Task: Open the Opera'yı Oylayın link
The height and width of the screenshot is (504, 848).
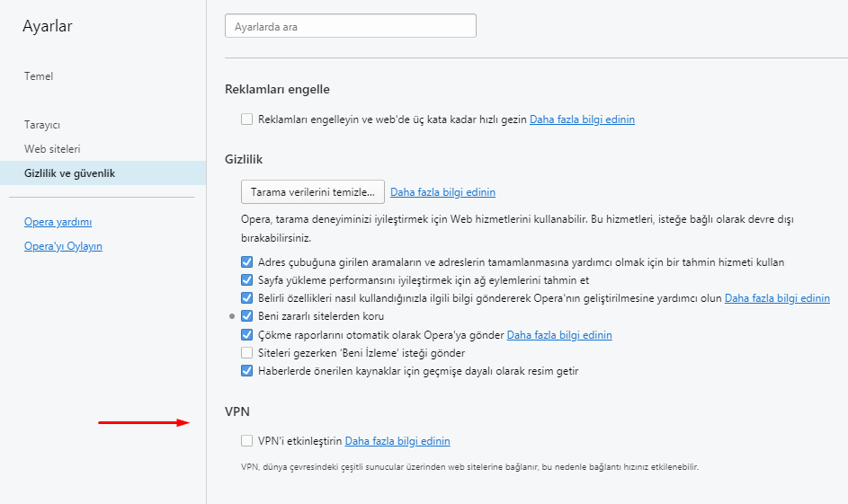Action: coord(63,246)
